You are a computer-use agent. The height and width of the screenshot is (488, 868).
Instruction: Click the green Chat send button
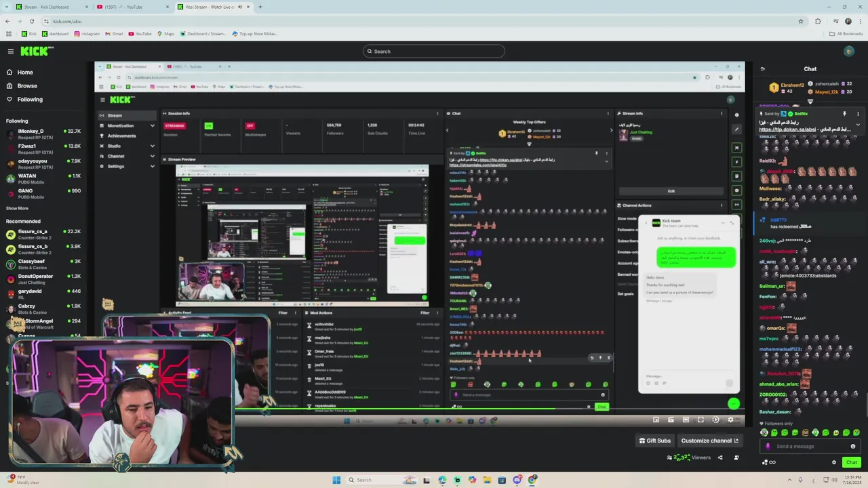click(852, 462)
